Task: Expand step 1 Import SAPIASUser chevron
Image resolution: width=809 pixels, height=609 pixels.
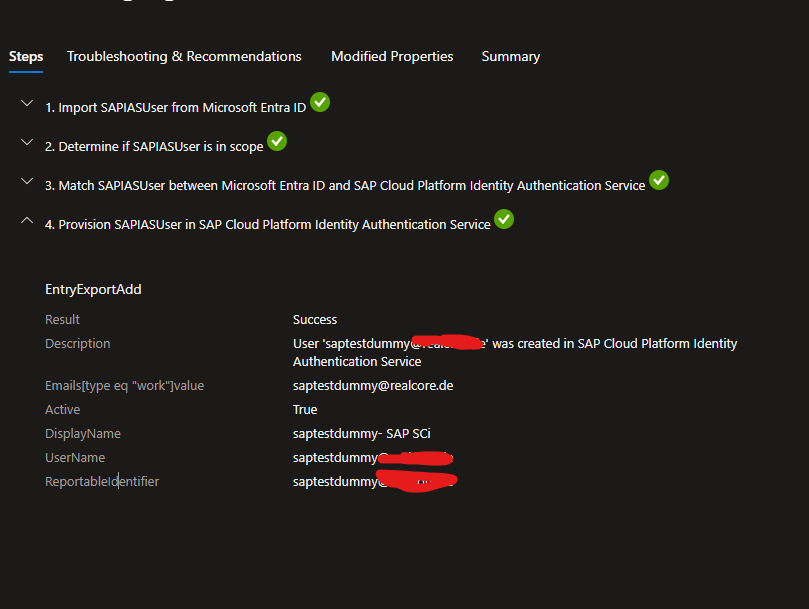Action: coord(27,103)
